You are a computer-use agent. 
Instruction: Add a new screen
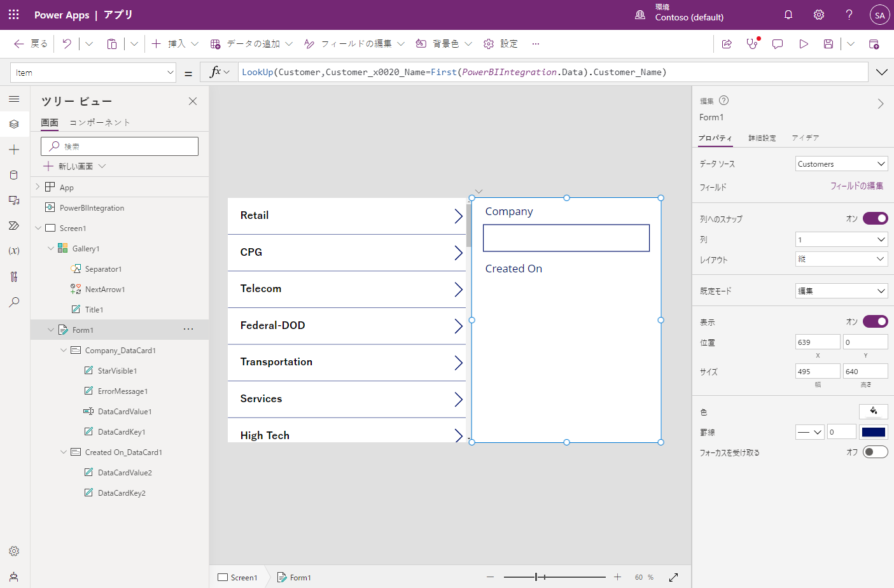pyautogui.click(x=74, y=166)
